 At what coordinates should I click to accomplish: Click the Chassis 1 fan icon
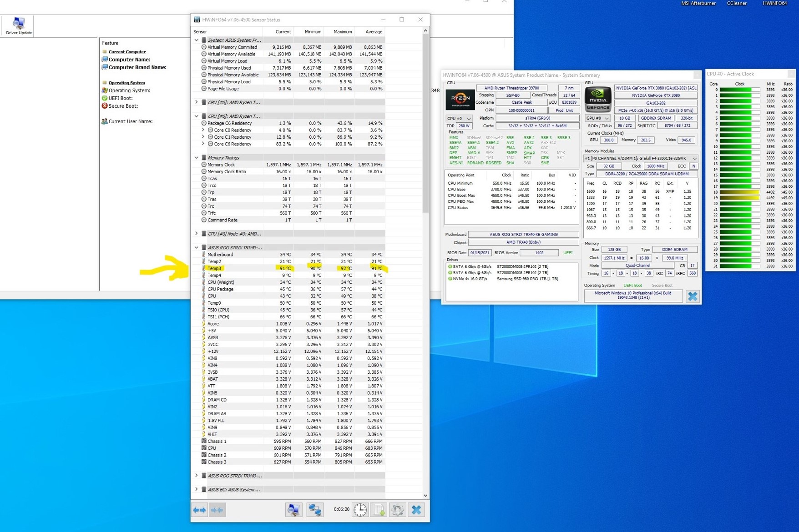pyautogui.click(x=204, y=441)
